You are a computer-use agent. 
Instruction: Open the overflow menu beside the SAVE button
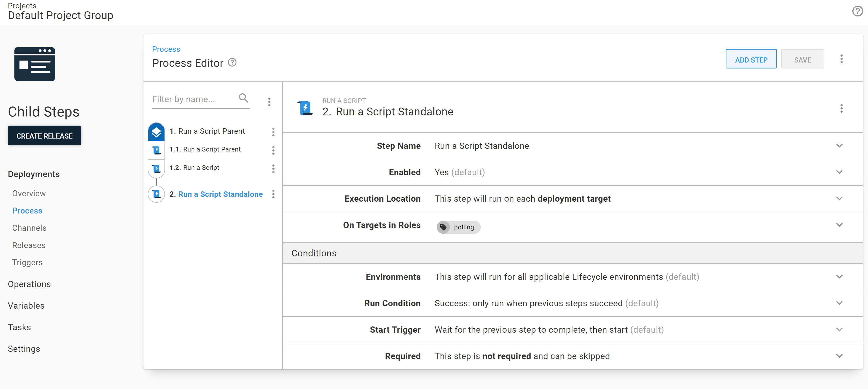pyautogui.click(x=841, y=59)
